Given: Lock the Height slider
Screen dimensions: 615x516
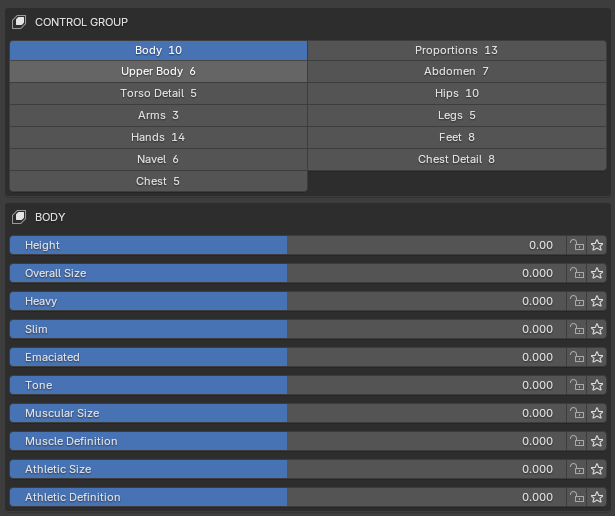Looking at the screenshot, I should (x=577, y=245).
